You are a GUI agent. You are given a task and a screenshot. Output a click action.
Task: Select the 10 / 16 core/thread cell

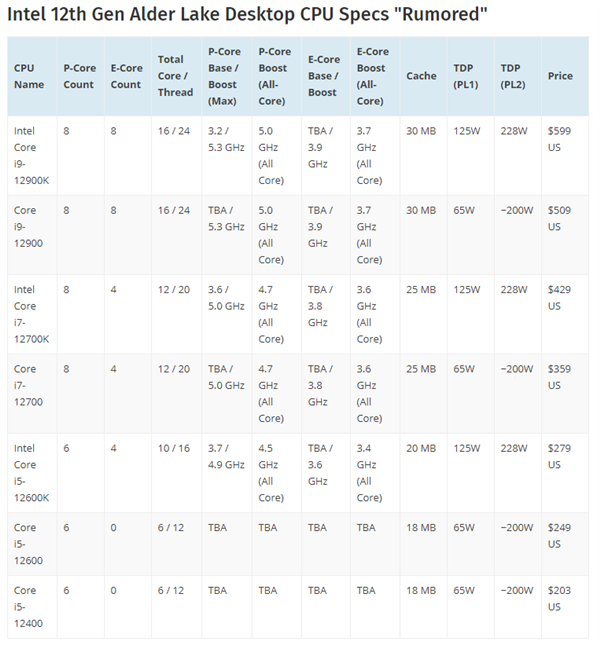172,448
